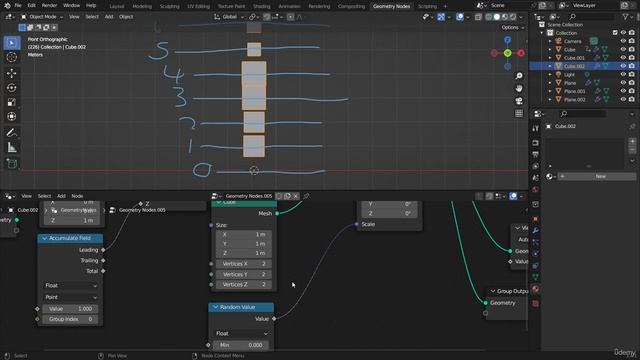Open the Point domain dropdown
This screenshot has height=360, width=640.
coord(70,297)
